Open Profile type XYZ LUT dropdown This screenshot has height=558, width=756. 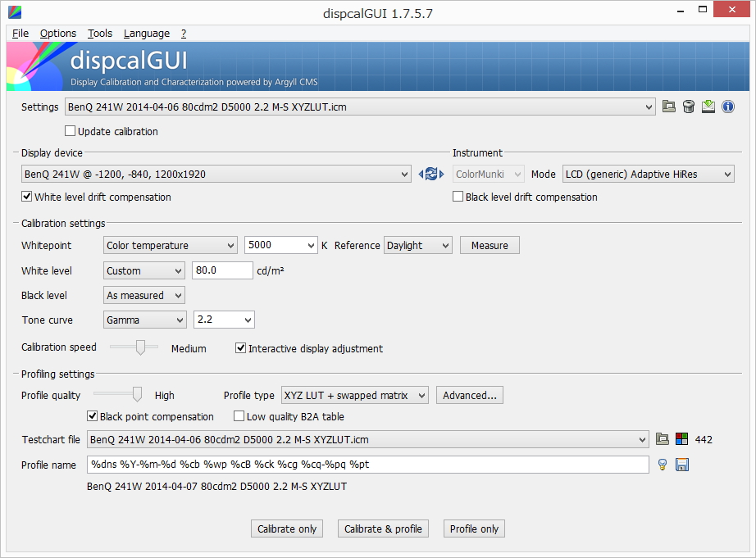tap(355, 395)
